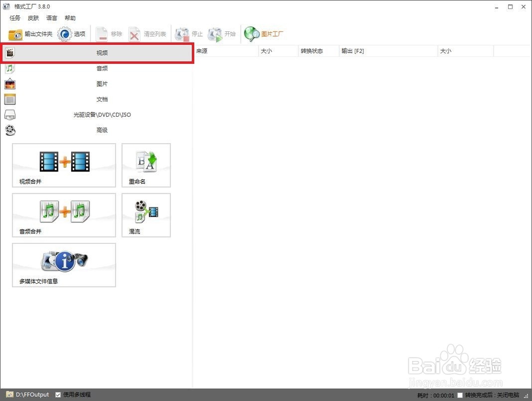Screen dimensions: 532x401
Task: Click the 输出 [F2] column header
Action: [388, 51]
